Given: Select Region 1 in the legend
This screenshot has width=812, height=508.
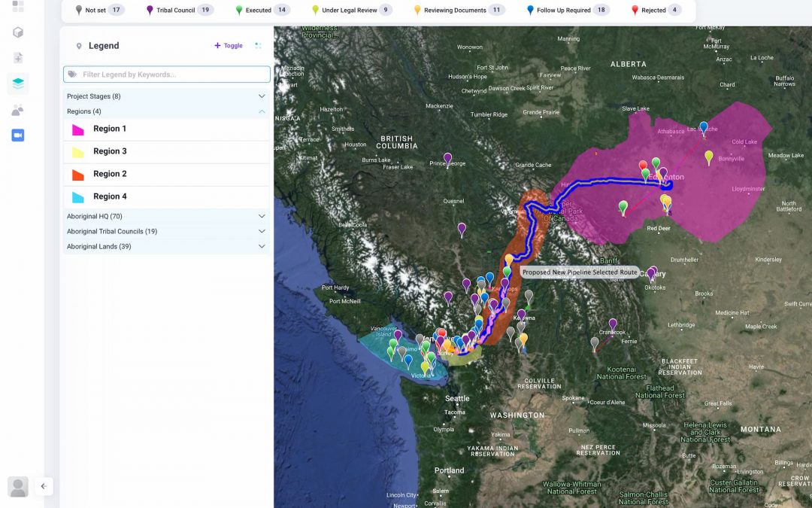Looking at the screenshot, I should pyautogui.click(x=110, y=129).
